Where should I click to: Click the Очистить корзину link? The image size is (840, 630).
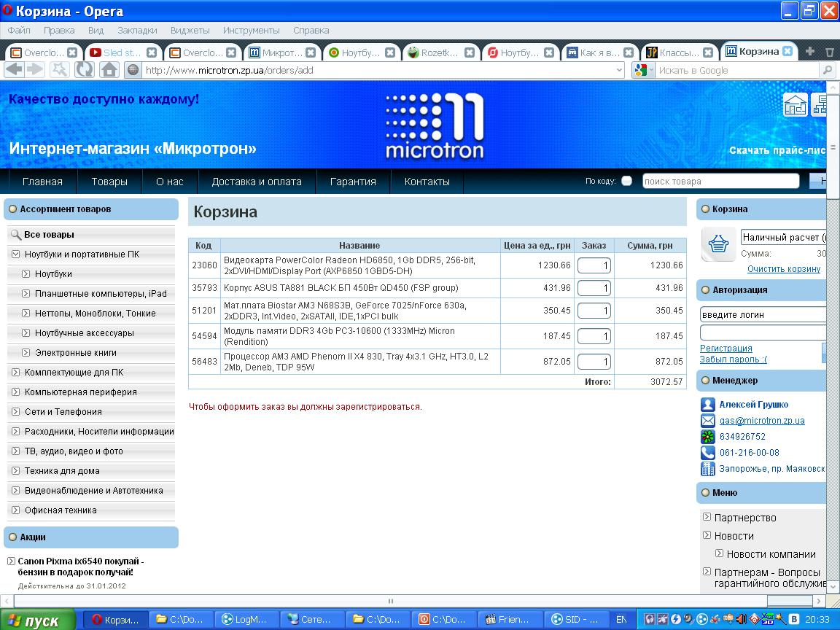point(784,269)
